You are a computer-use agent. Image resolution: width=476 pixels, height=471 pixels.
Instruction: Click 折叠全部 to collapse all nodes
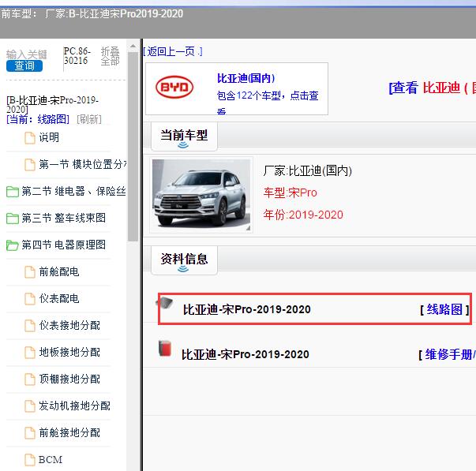coord(110,56)
